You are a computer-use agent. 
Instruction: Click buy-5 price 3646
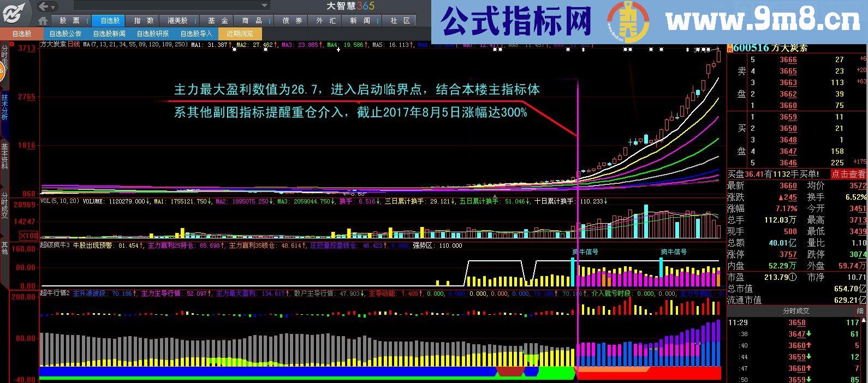(788, 163)
